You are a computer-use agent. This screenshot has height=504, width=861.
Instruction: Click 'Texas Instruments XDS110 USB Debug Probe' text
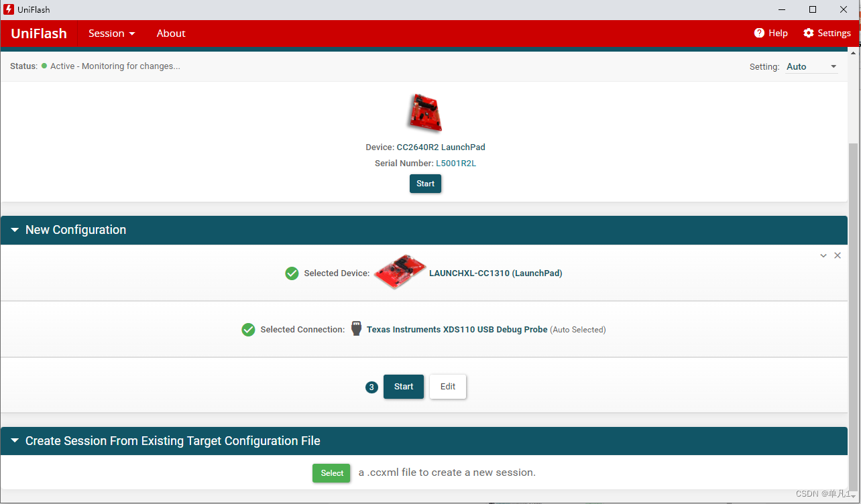coord(457,330)
